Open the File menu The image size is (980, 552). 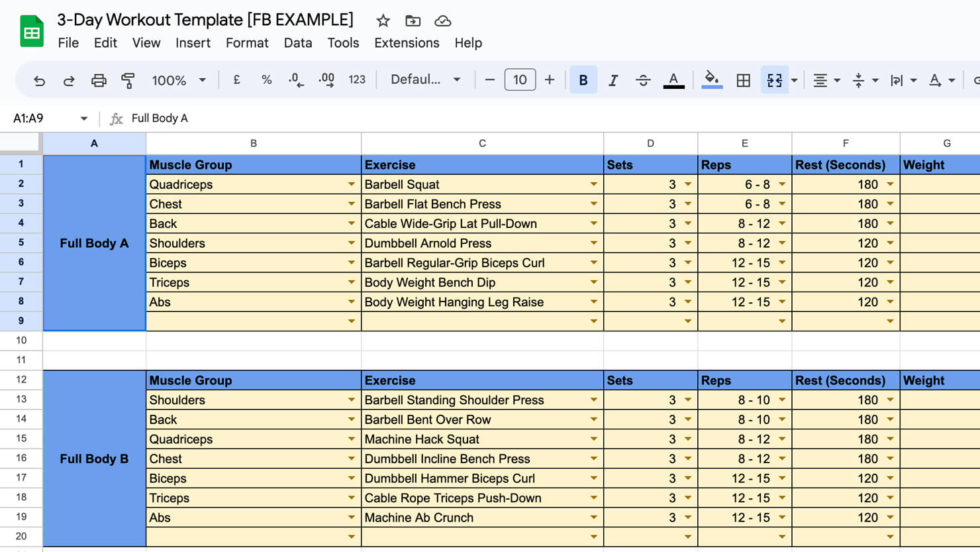68,43
